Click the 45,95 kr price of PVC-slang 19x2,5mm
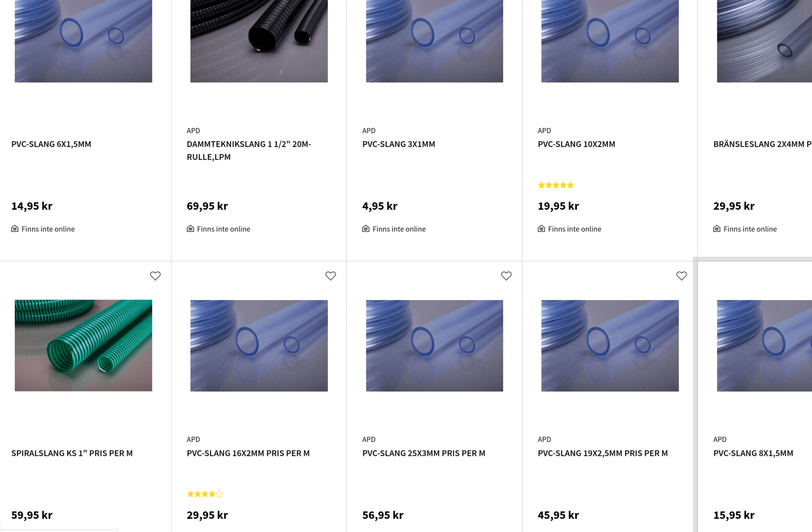Screen dimensions: 812x532 (x=558, y=515)
